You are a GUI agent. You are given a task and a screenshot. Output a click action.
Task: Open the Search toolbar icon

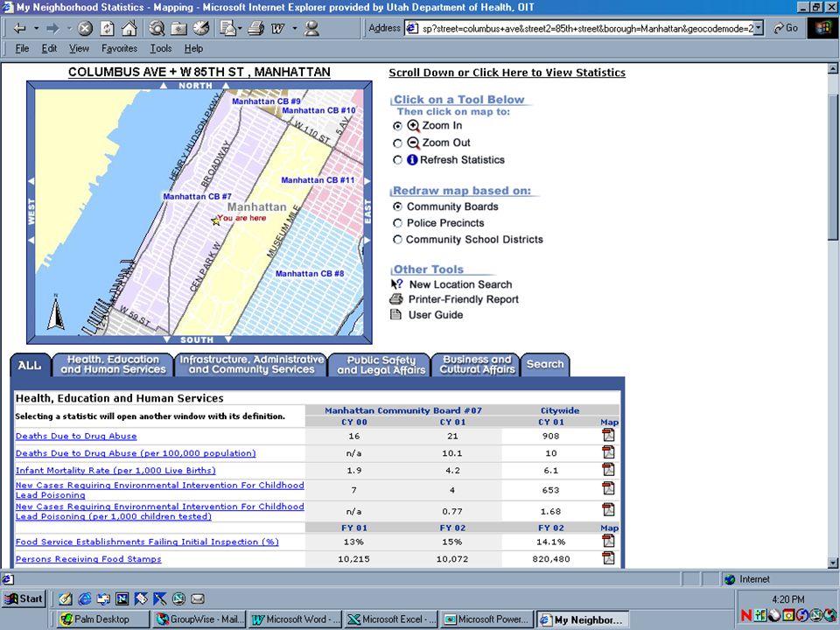pyautogui.click(x=157, y=28)
